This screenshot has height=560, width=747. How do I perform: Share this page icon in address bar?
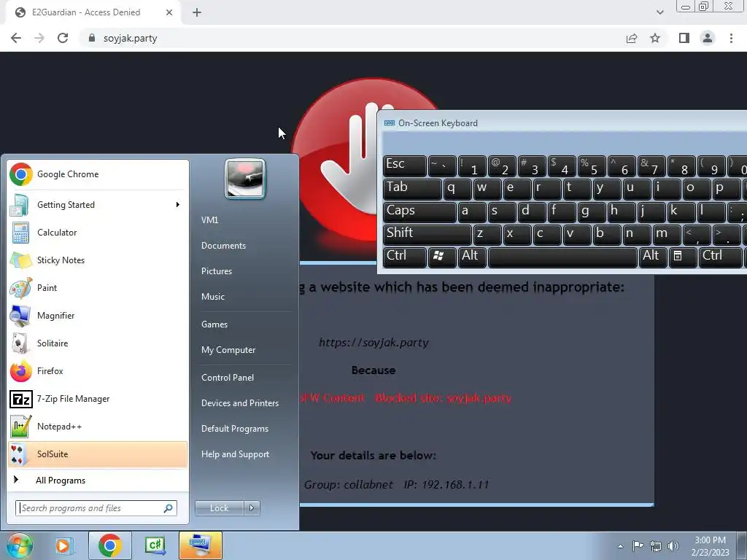coord(632,38)
